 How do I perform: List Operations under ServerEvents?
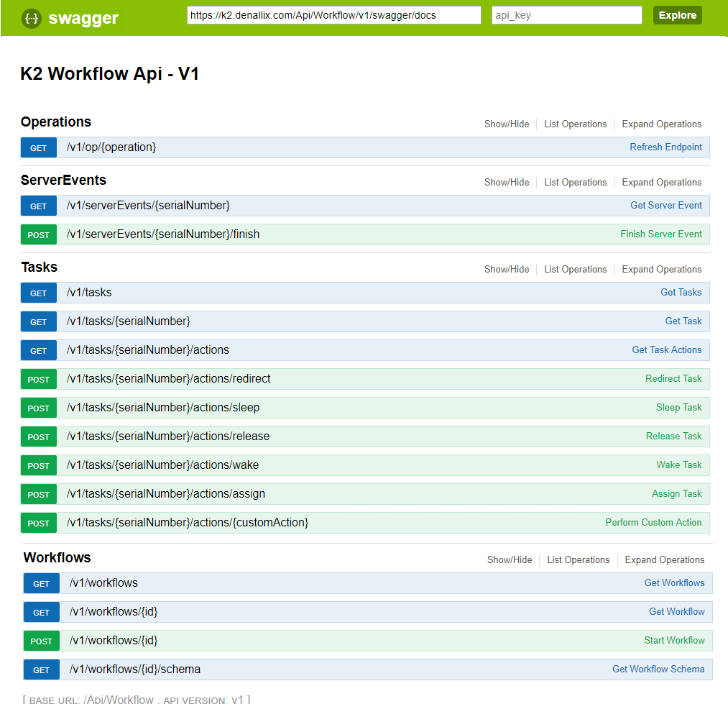coord(575,182)
